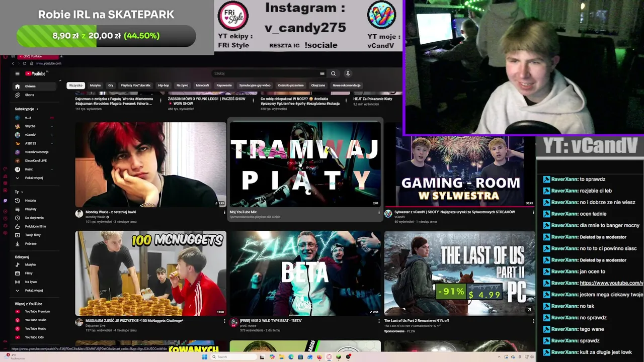Image resolution: width=644 pixels, height=362 pixels.
Task: Select Nowe rekomendacje chip
Action: point(347,85)
